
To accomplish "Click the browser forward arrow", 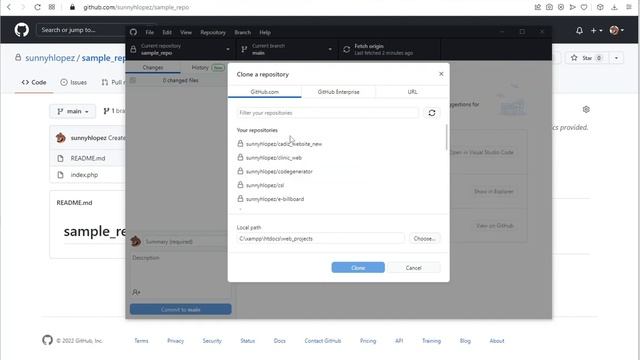I will click(x=23, y=7).
